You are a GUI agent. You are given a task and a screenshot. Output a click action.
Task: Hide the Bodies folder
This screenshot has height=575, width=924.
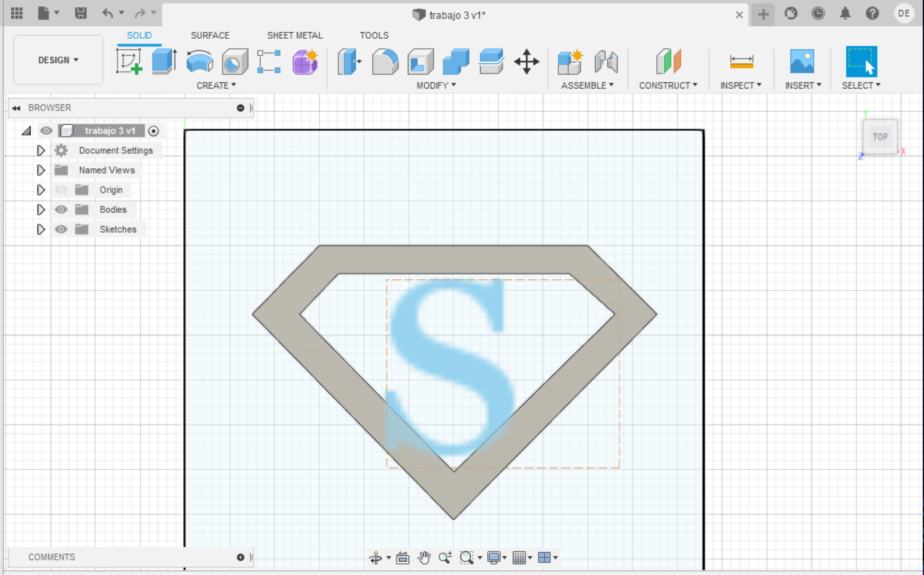[x=61, y=210]
